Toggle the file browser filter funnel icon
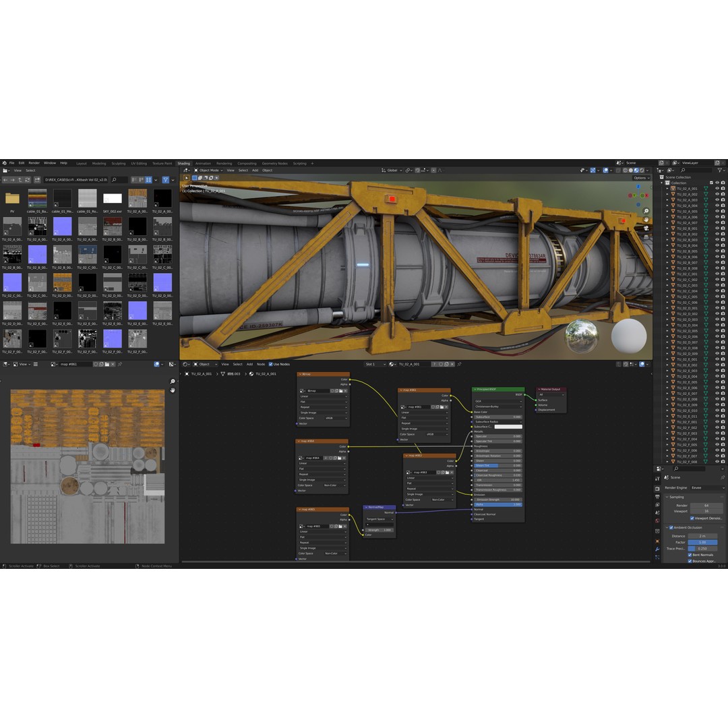728x728 pixels. (x=165, y=180)
